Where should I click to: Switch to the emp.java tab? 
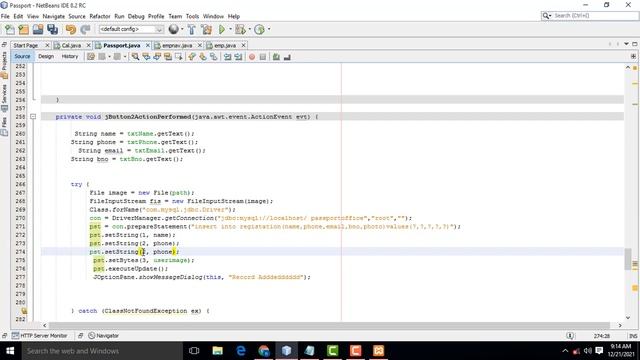coord(225,45)
